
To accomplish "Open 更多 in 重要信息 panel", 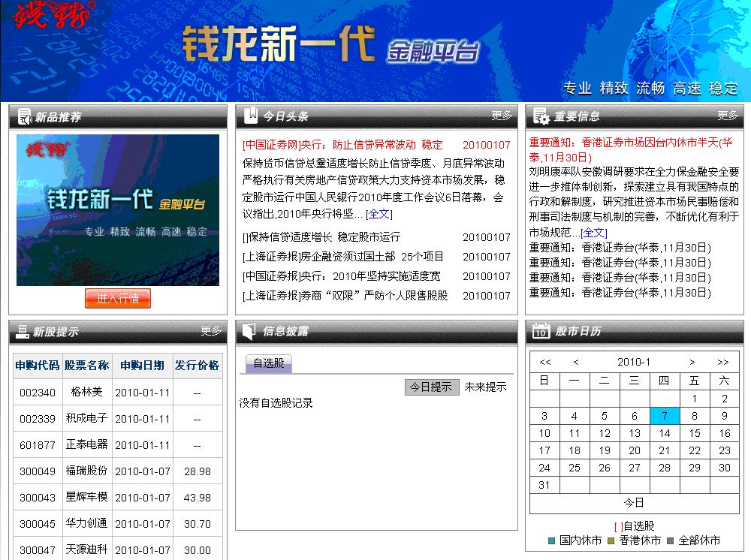I will [728, 116].
